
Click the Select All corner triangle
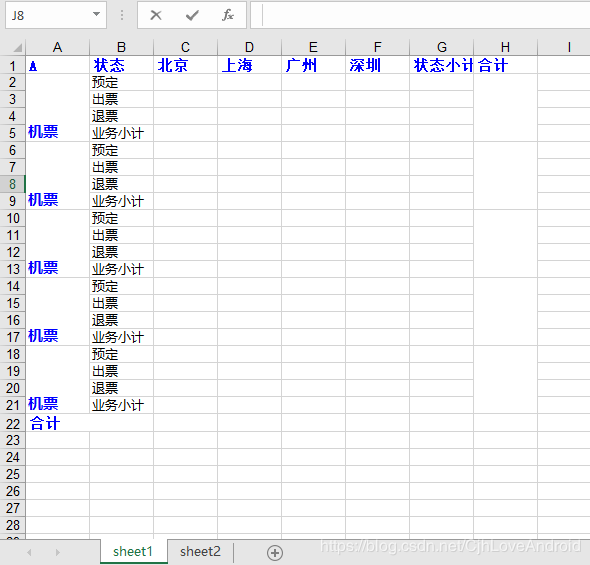point(18,48)
